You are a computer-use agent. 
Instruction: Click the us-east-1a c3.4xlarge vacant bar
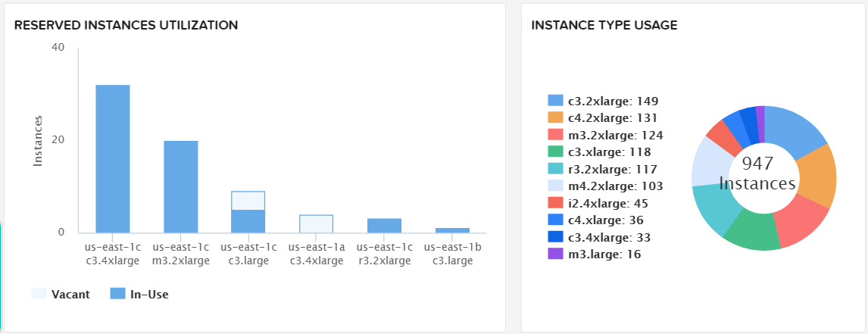click(x=316, y=224)
